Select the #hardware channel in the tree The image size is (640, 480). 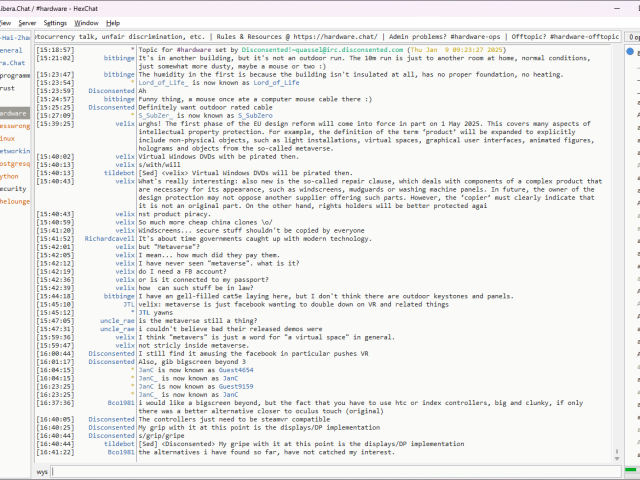click(14, 113)
